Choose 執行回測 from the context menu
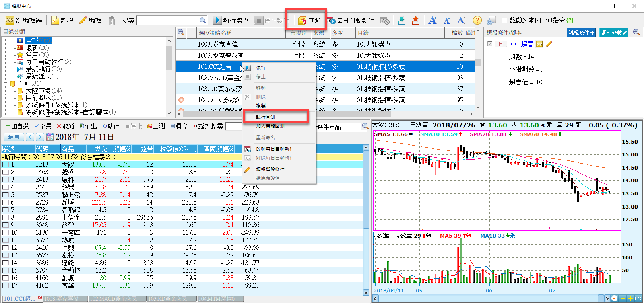The image size is (644, 304). (x=266, y=117)
